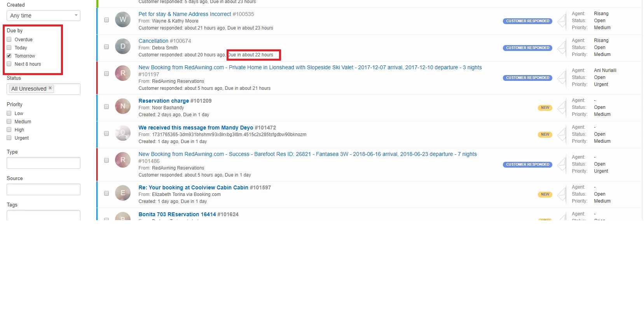Viewport: 644px width, 315px height.
Task: Click 'From: Elizabeth Torina via Booking.com' text
Action: 180,194
